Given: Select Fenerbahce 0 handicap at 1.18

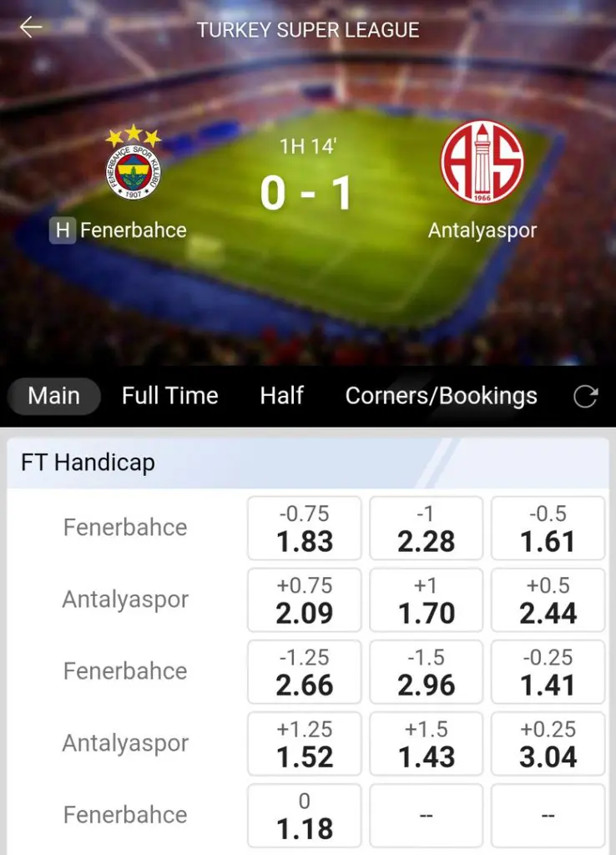Looking at the screenshot, I should 304,816.
